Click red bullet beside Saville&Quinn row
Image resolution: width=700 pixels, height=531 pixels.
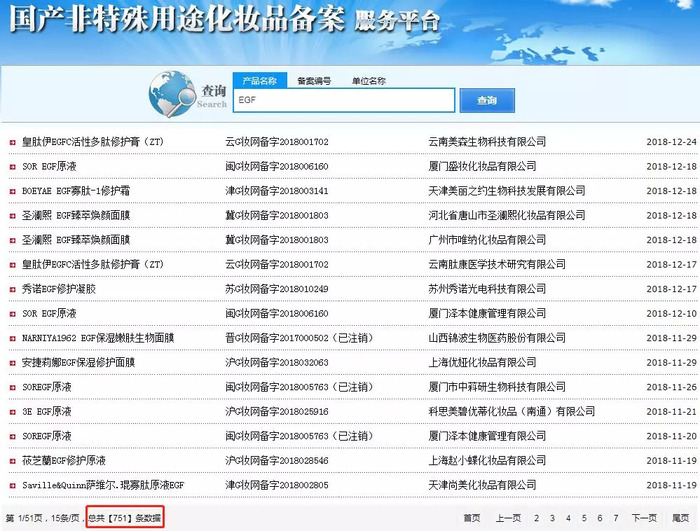tap(12, 486)
